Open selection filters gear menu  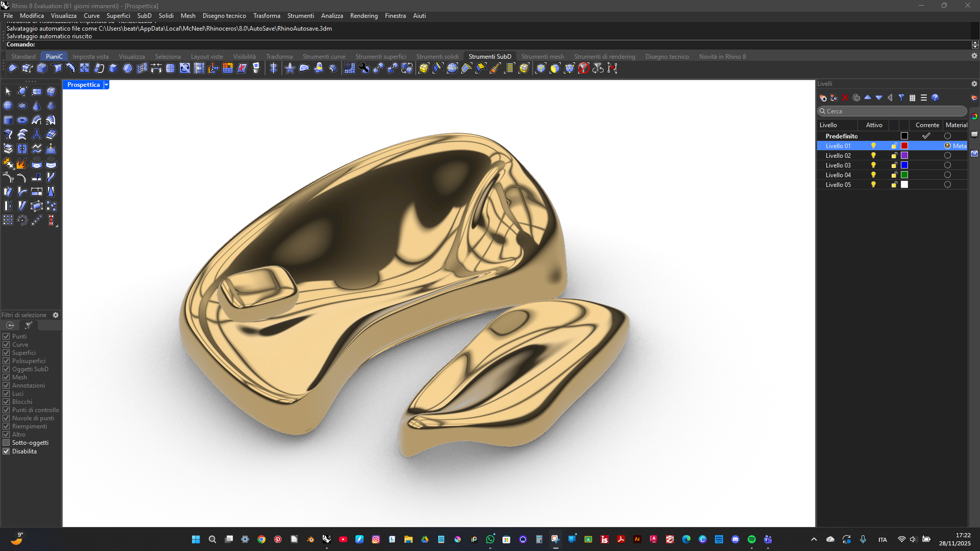(x=56, y=315)
